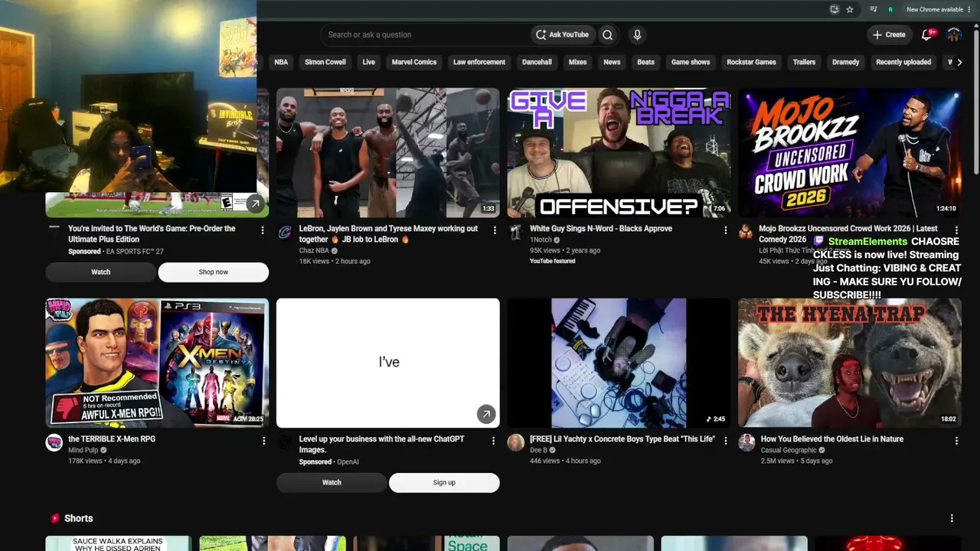Open more options for the ChatGPT ad

[x=494, y=441]
